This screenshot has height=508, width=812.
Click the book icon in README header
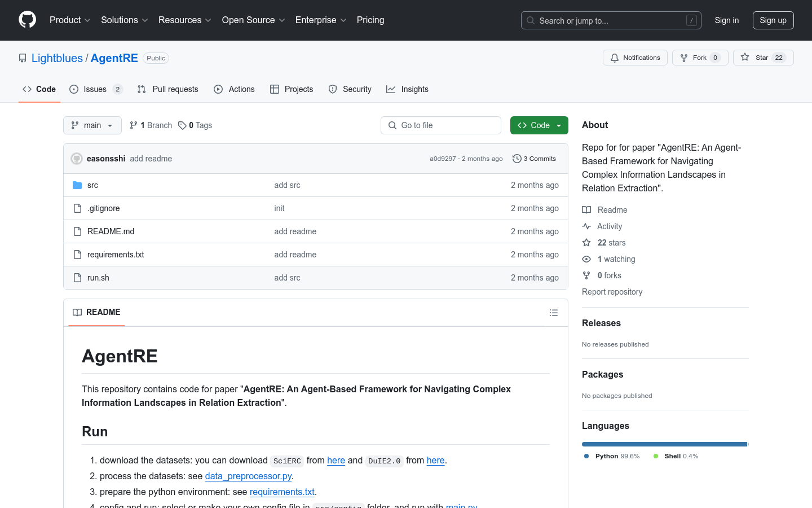click(77, 312)
